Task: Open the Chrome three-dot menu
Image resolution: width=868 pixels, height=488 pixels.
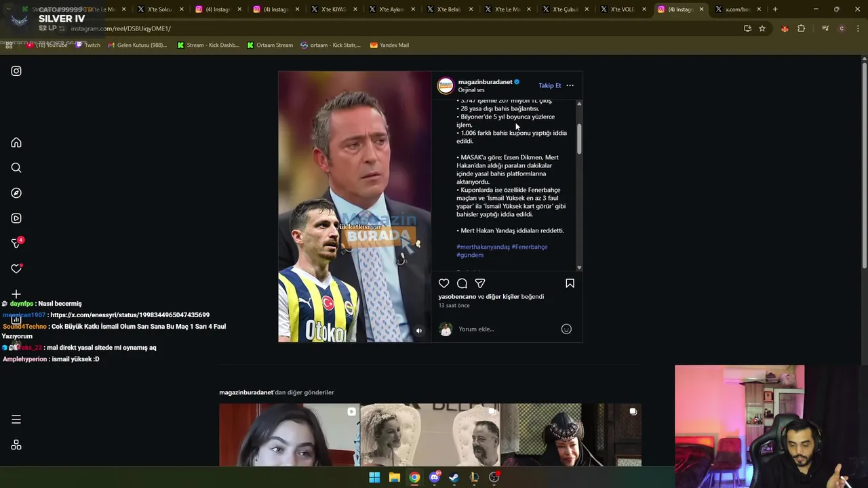Action: (857, 28)
